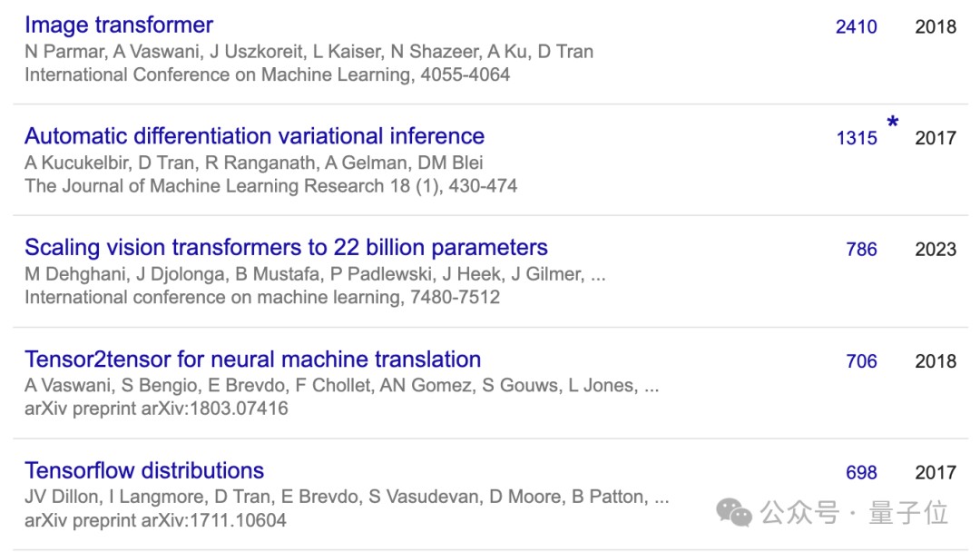Open the 698 cited-by link
Image resolution: width=980 pixels, height=552 pixels.
click(x=861, y=473)
